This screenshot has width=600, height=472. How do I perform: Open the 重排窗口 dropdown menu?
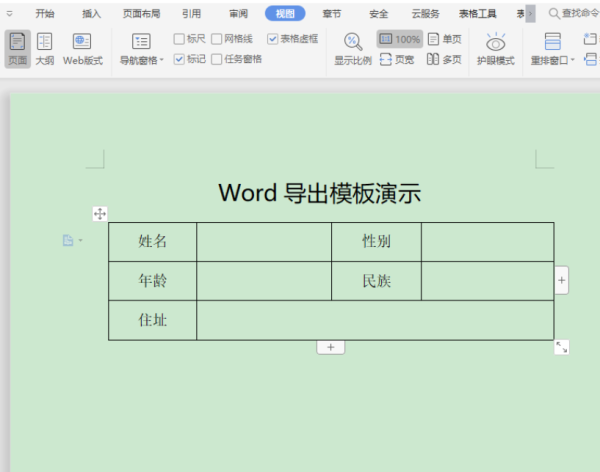click(553, 60)
